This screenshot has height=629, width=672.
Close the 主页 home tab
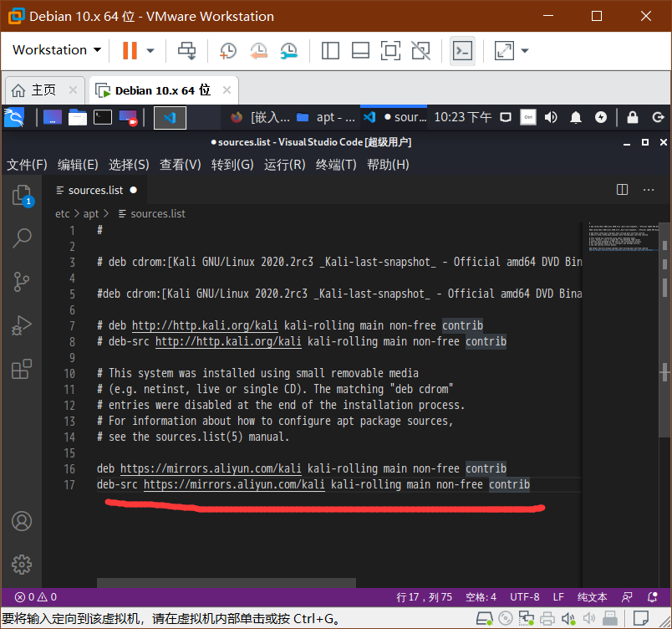tap(73, 90)
